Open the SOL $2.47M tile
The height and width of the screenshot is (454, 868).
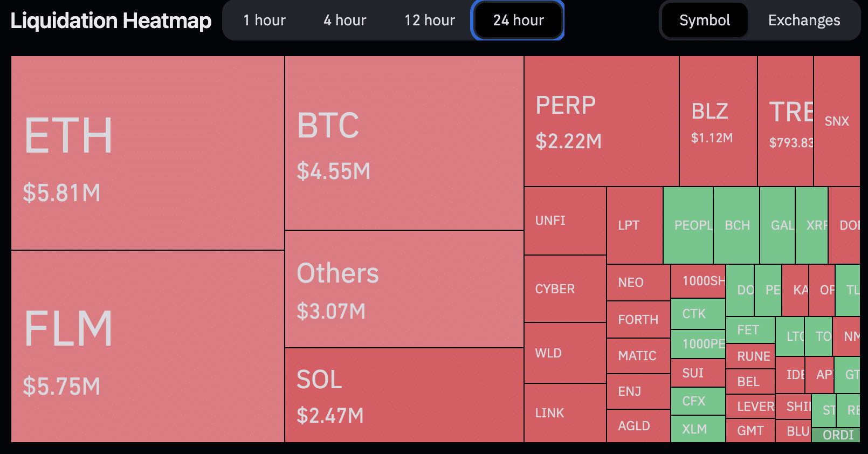(404, 395)
